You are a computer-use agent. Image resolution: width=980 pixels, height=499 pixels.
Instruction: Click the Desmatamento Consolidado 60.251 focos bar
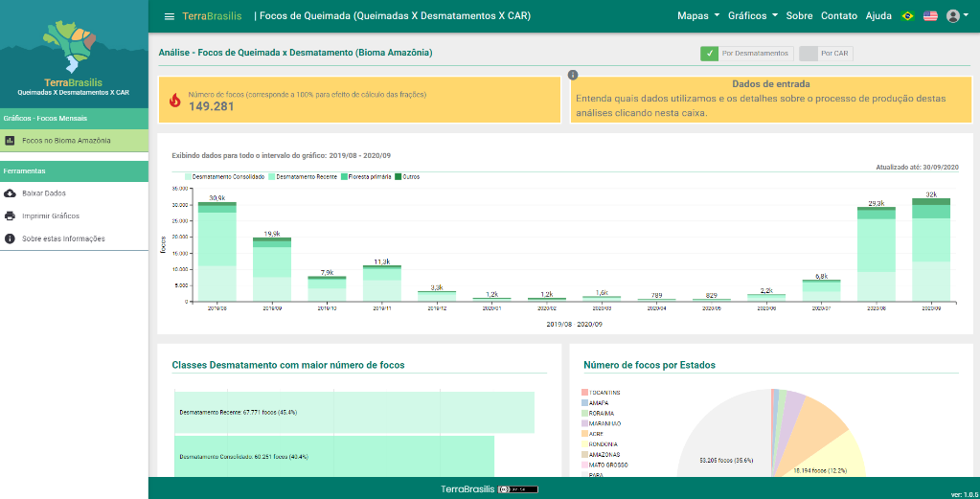(334, 457)
